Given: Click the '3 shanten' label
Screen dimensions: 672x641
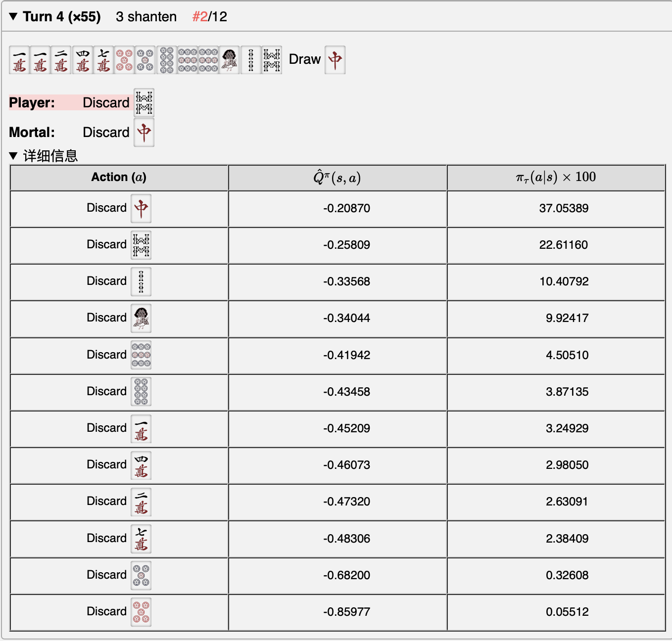Looking at the screenshot, I should coord(146,17).
